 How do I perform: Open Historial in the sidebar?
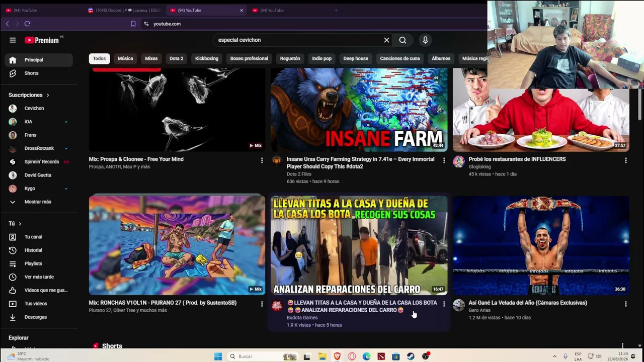[x=39, y=250]
